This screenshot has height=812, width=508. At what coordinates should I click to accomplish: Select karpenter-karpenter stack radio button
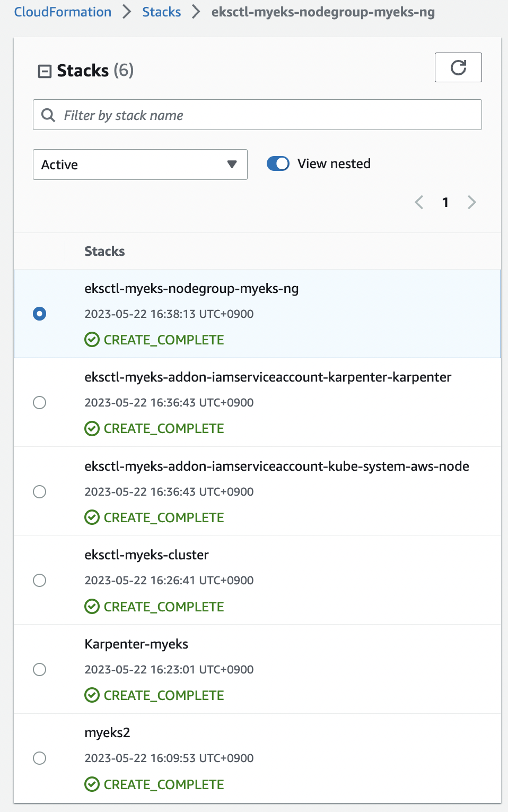click(39, 402)
